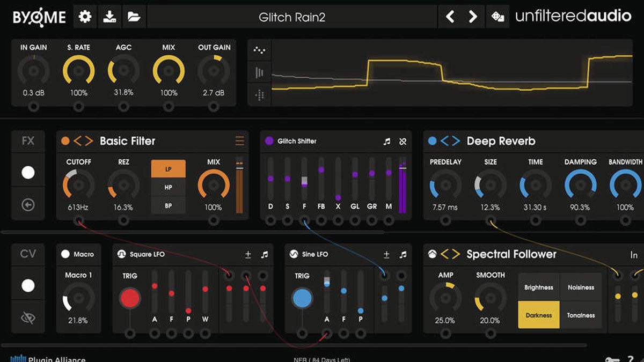
Task: Select the BP filter mode
Action: click(168, 205)
